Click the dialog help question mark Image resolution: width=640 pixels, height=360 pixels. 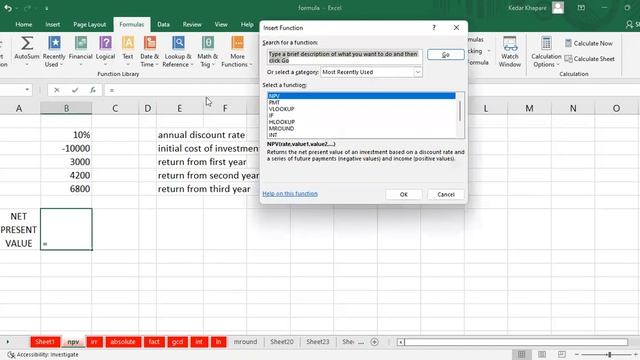(x=434, y=27)
